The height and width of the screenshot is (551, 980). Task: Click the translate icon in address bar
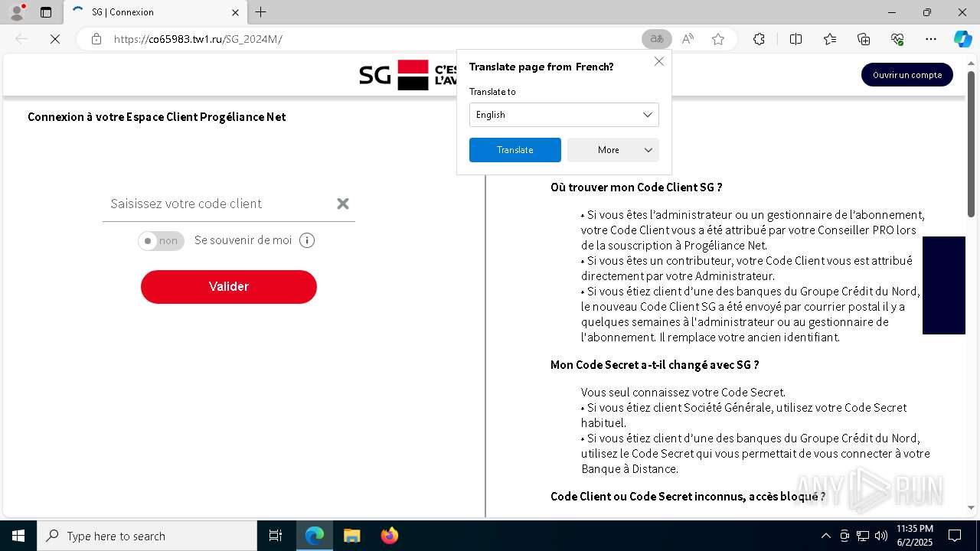tap(657, 39)
